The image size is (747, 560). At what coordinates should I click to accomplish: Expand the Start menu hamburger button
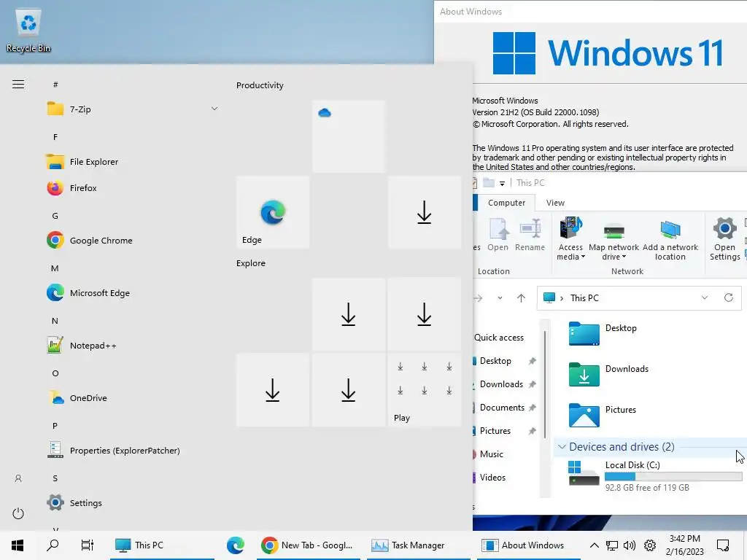click(18, 85)
